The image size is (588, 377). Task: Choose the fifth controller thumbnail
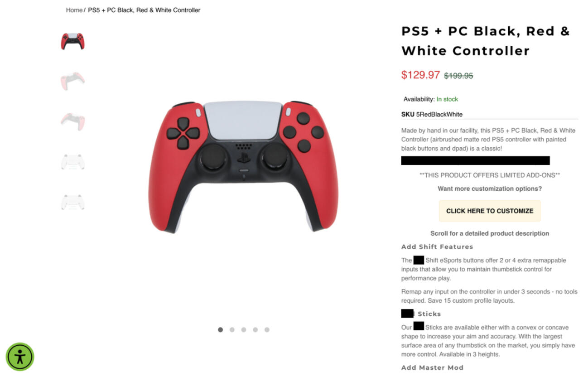[x=72, y=202]
